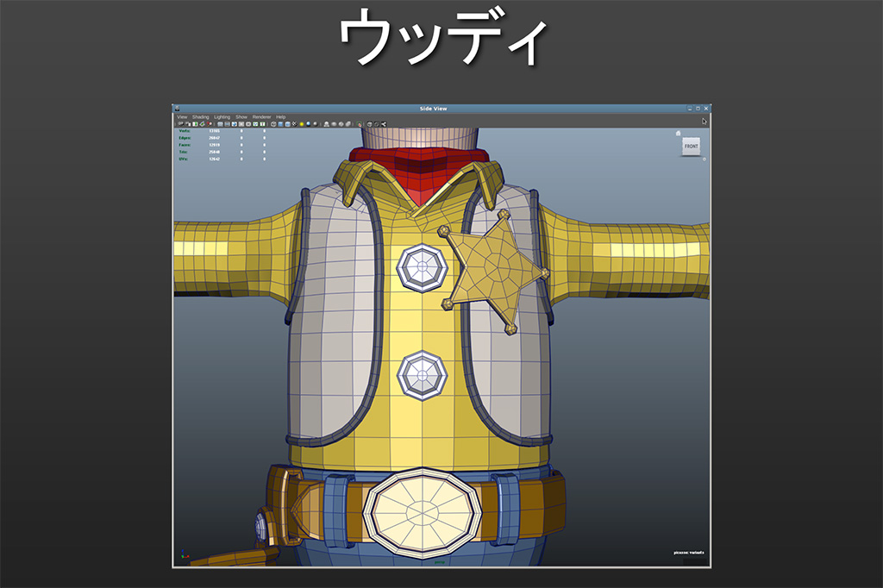883x588 pixels.
Task: Click the Verts label in heads-up display
Action: point(185,131)
